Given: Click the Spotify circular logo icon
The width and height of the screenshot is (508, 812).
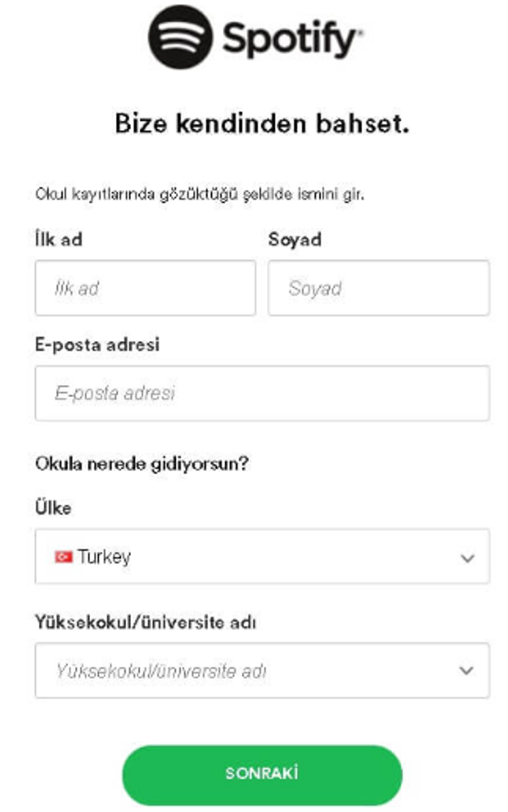Looking at the screenshot, I should click(180, 38).
